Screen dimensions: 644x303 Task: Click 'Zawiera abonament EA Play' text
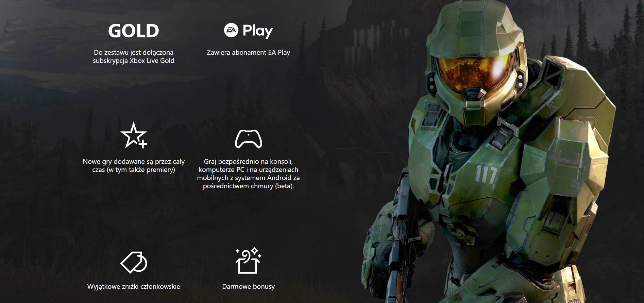pyautogui.click(x=249, y=52)
